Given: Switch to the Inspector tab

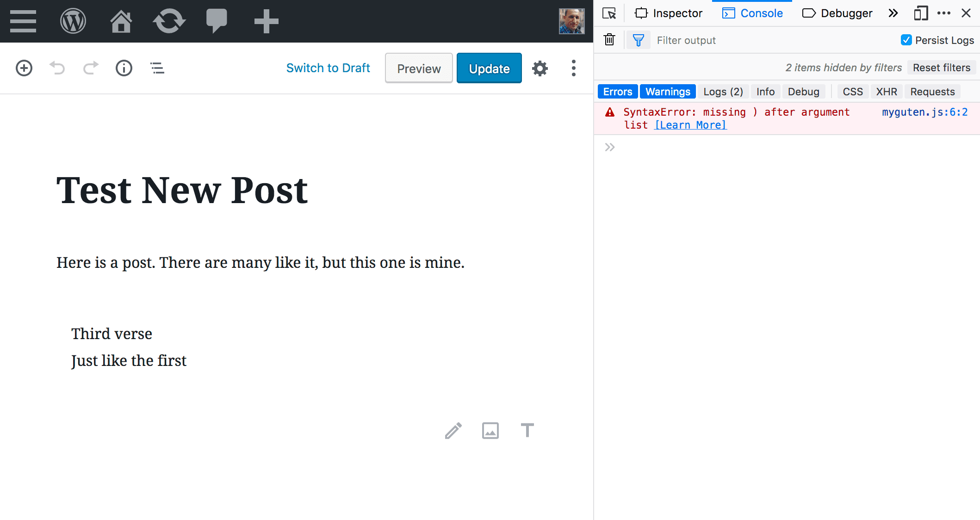Looking at the screenshot, I should point(668,13).
